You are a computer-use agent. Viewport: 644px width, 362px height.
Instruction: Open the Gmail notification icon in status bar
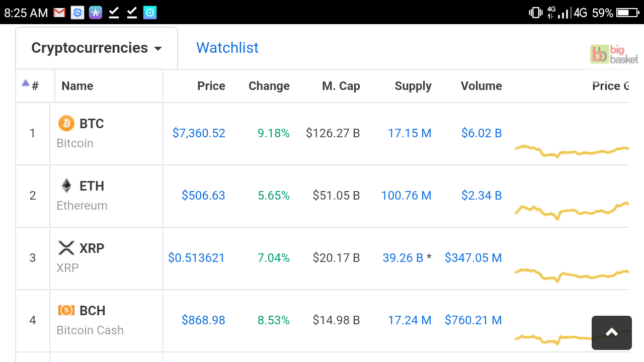tap(59, 13)
